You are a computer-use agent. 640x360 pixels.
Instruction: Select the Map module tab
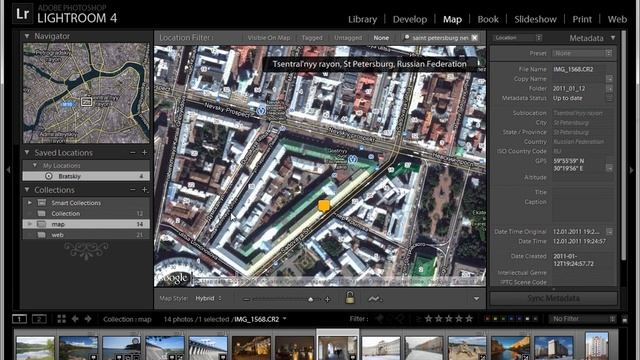452,19
